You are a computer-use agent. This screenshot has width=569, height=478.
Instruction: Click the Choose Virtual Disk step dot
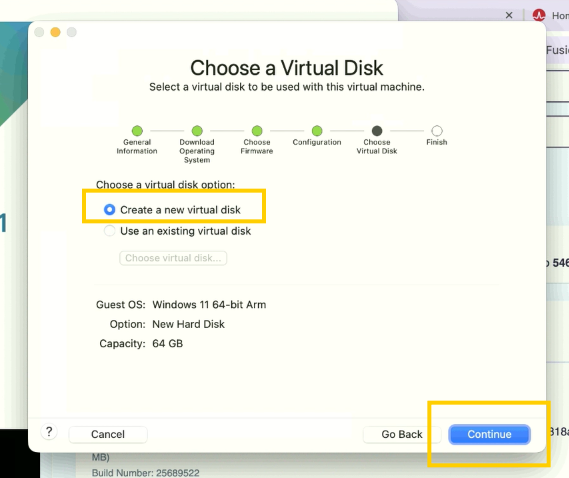point(377,131)
